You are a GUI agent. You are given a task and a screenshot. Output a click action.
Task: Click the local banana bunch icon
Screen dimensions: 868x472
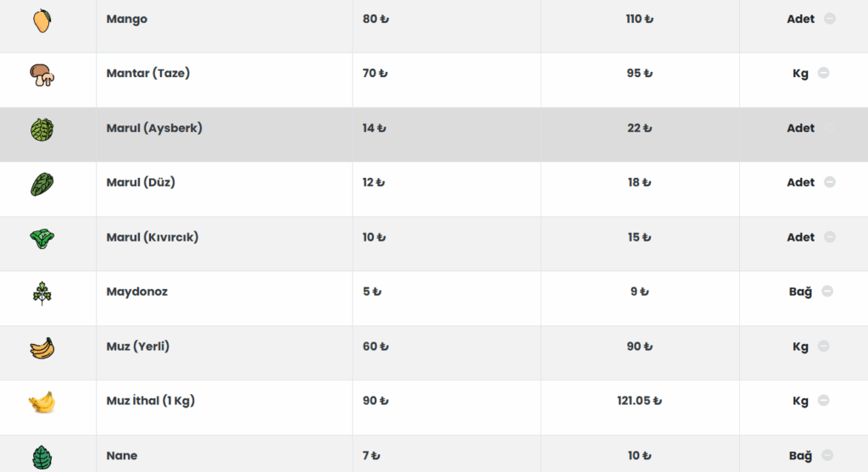42,348
